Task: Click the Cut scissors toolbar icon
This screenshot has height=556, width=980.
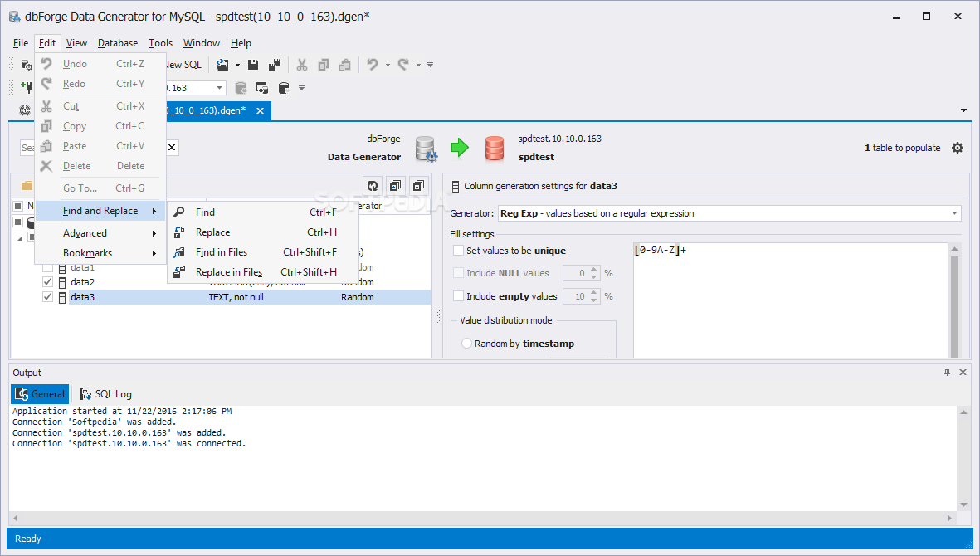Action: (302, 65)
